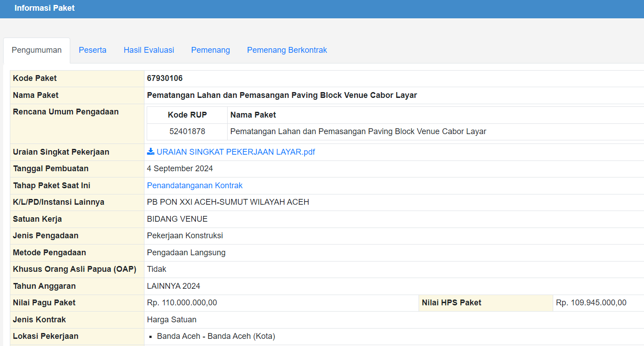The width and height of the screenshot is (644, 346).
Task: Select the Banda Aceh location list item
Action: 216,336
